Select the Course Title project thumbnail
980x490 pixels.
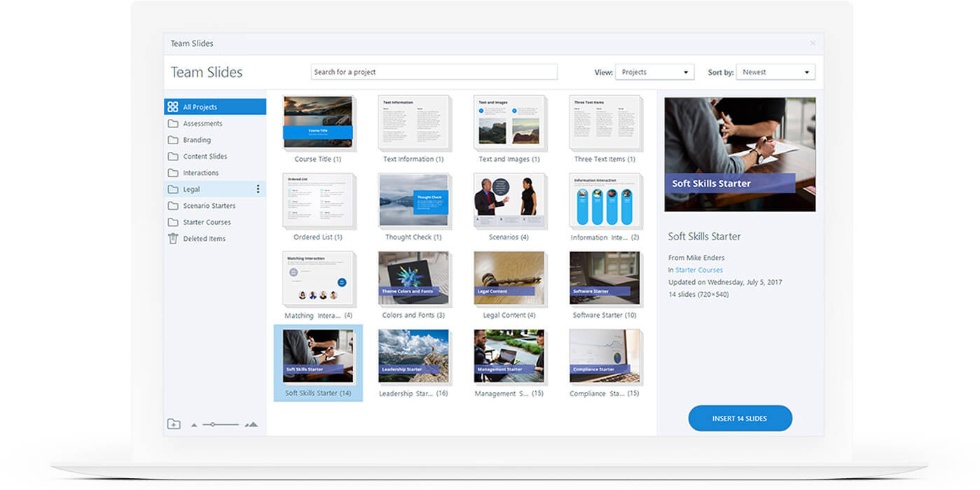tap(317, 122)
